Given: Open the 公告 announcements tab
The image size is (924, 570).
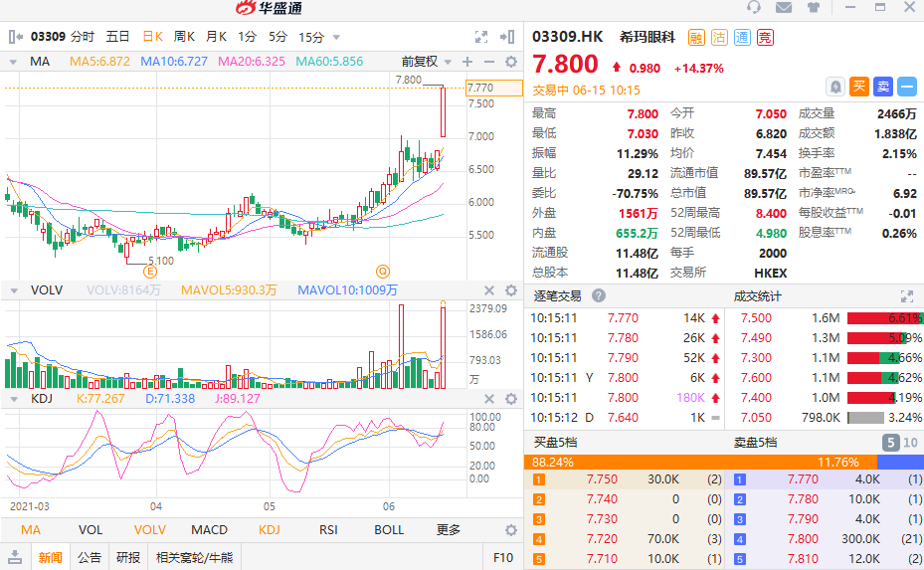Looking at the screenshot, I should (90, 558).
